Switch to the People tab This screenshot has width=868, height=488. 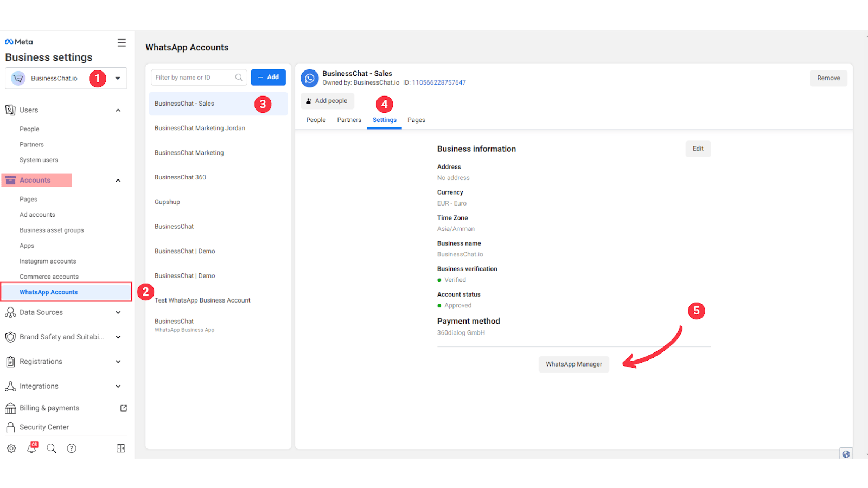316,120
